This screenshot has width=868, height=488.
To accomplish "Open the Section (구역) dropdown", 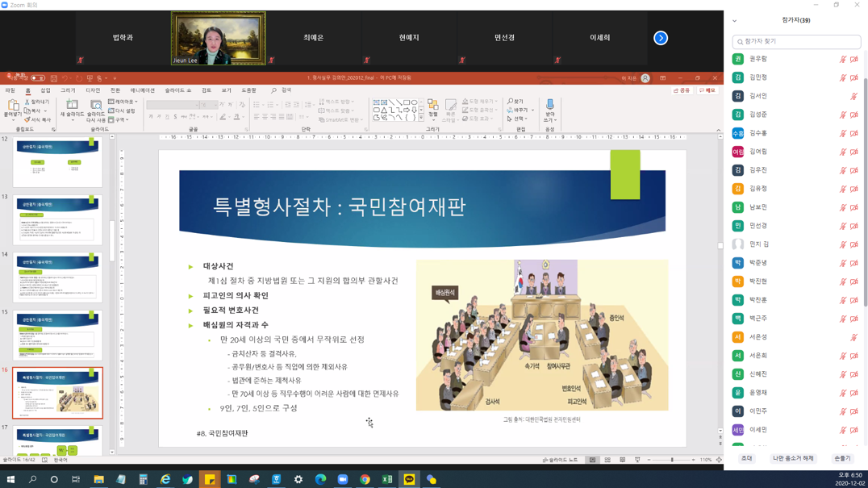I will pyautogui.click(x=119, y=119).
